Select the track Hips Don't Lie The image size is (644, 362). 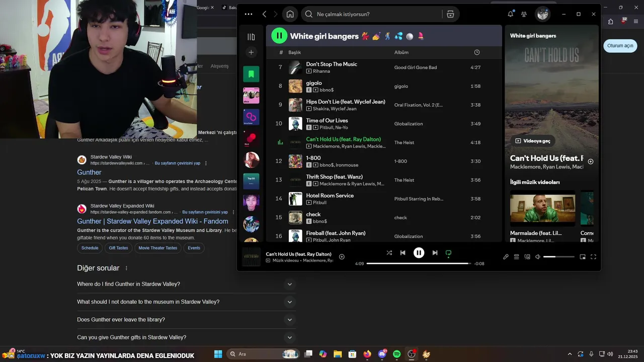346,102
